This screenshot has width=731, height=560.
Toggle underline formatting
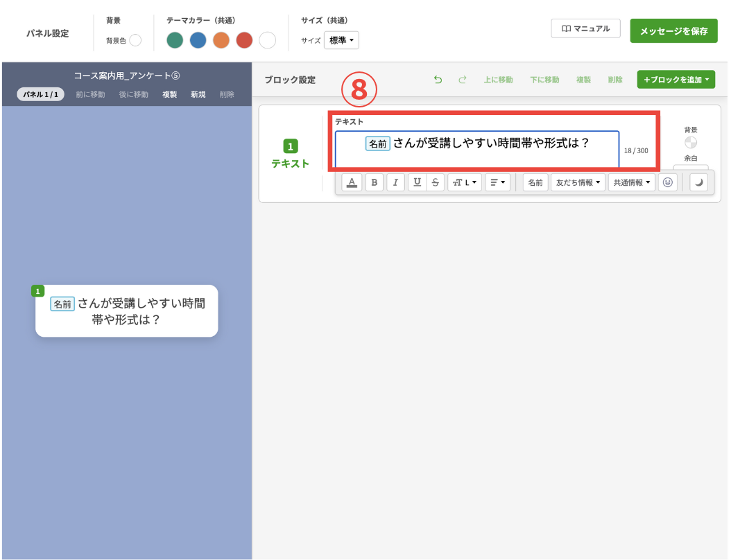(x=417, y=182)
